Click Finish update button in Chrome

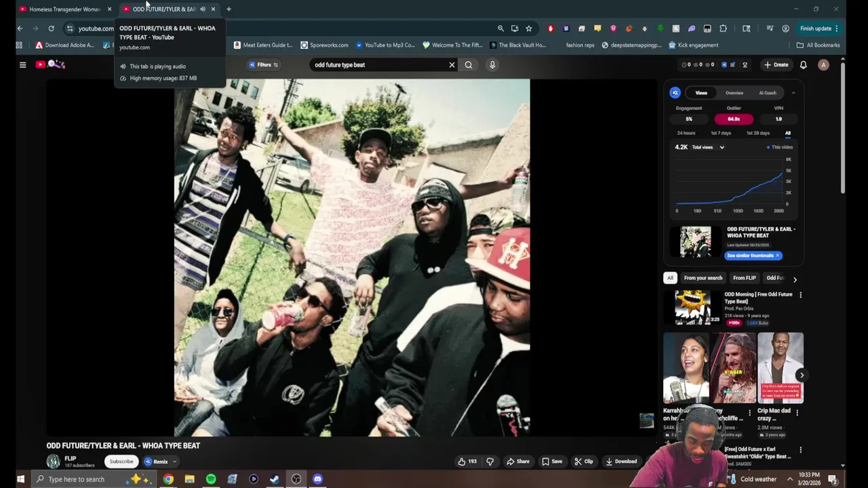point(819,28)
